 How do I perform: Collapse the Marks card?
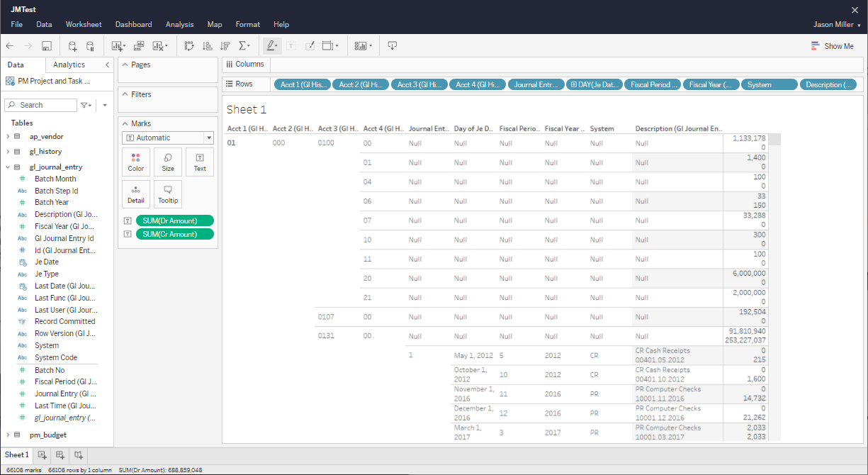click(125, 123)
